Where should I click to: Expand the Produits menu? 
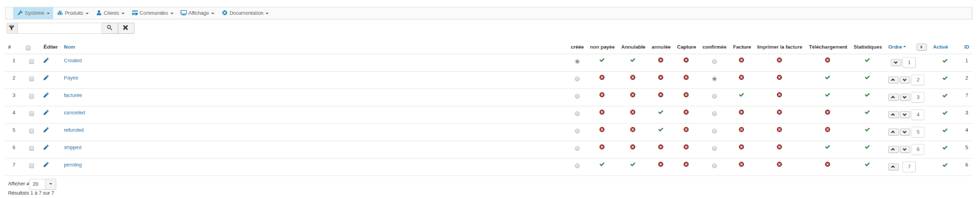pyautogui.click(x=73, y=13)
